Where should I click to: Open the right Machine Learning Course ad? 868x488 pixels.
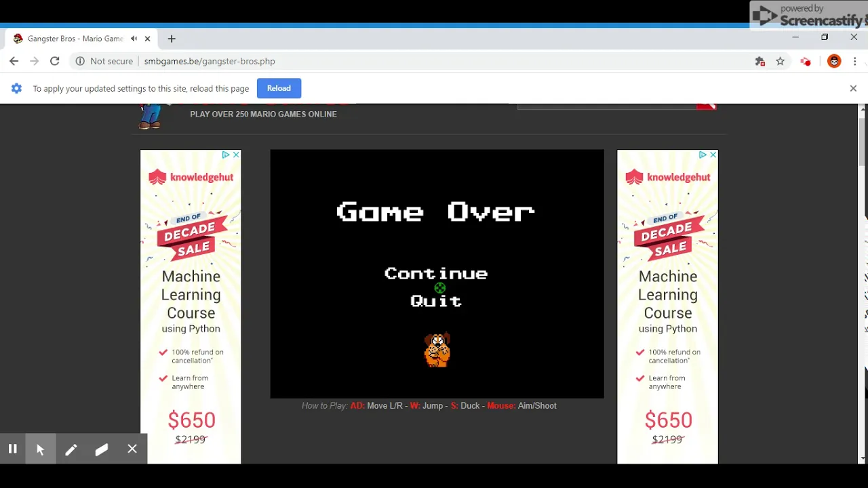tap(667, 307)
